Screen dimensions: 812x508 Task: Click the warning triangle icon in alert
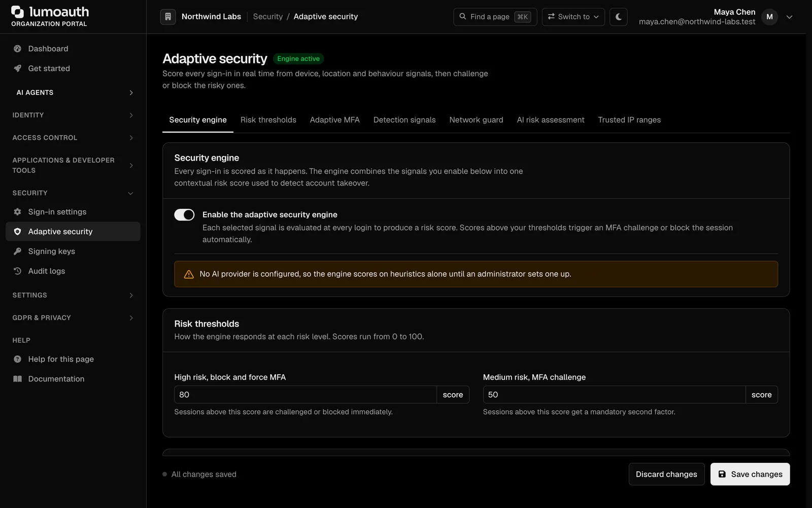coord(189,274)
